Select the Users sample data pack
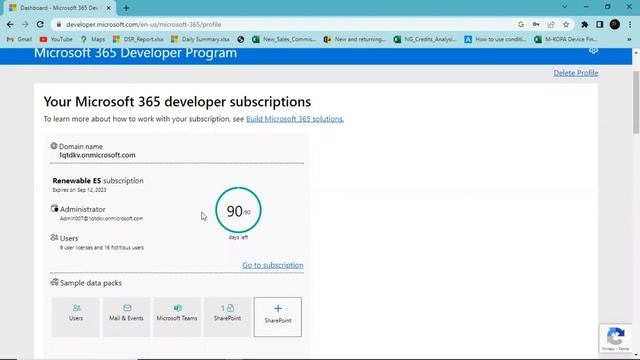This screenshot has width=640, height=360. (x=76, y=317)
